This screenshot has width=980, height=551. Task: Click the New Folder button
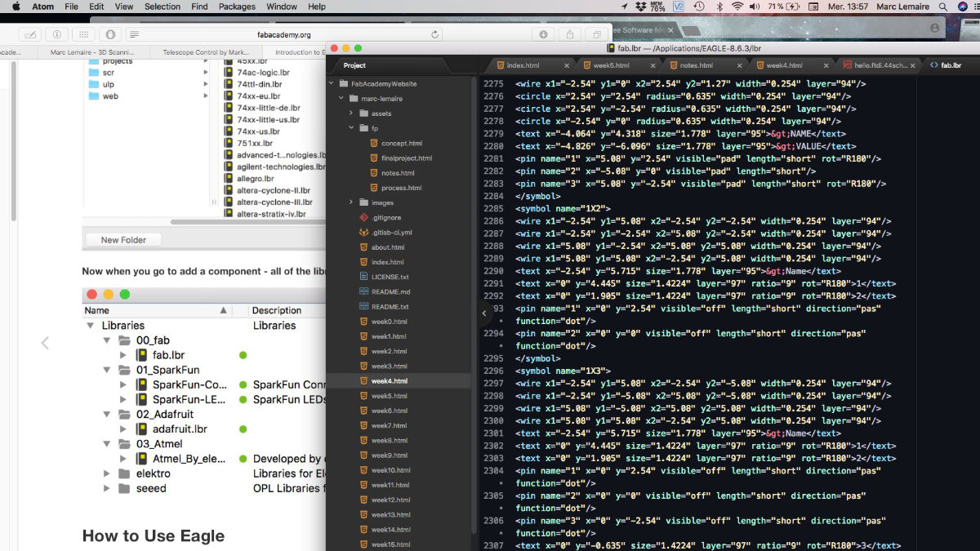pyautogui.click(x=123, y=240)
